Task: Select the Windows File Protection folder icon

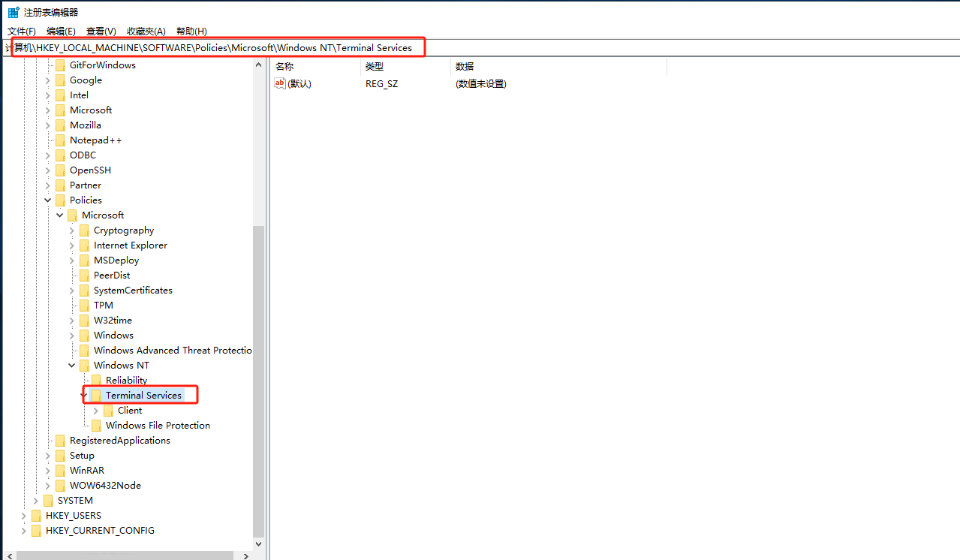Action: [96, 426]
